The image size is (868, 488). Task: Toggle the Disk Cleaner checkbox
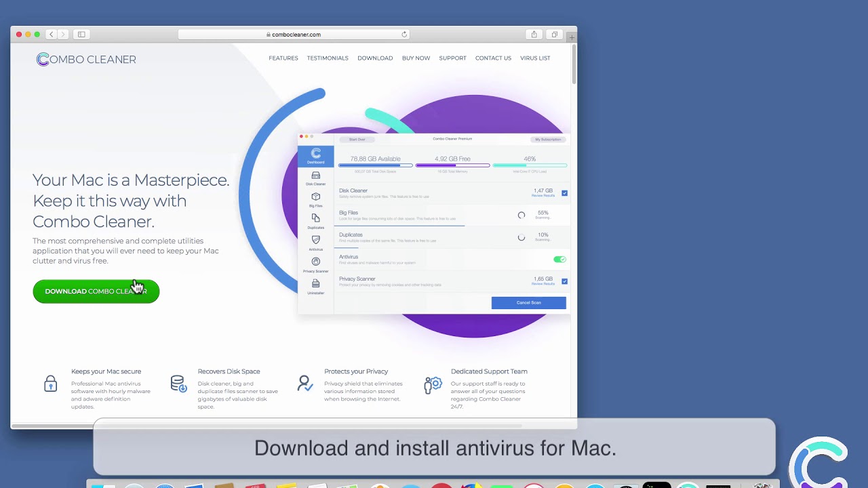pos(564,193)
